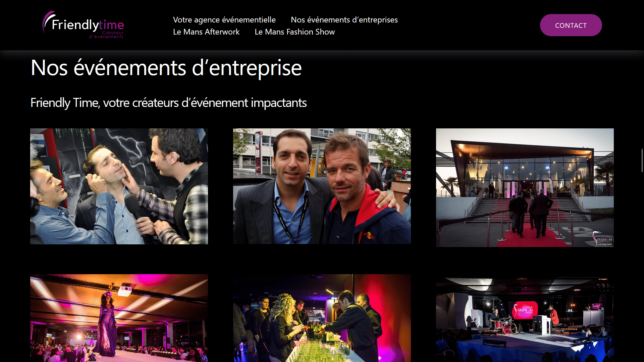
Task: Click the purple CONTACT button
Action: click(571, 25)
